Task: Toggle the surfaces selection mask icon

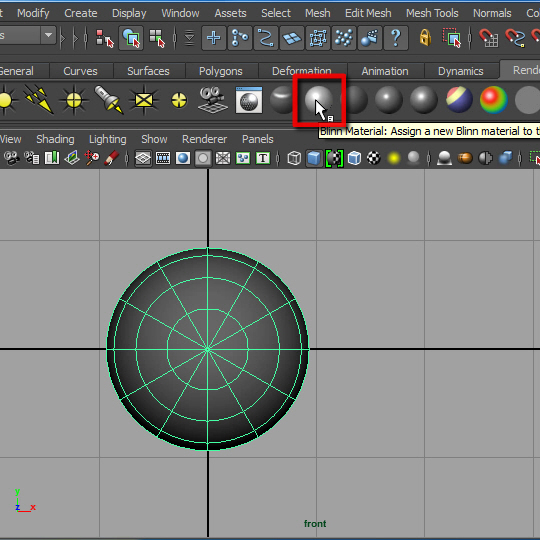Action: tap(292, 38)
